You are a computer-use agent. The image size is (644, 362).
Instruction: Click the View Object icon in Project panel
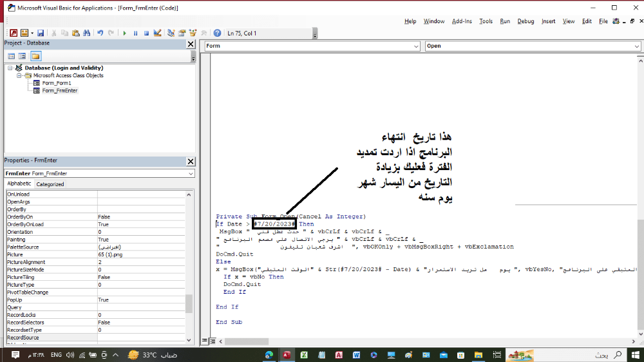(22, 56)
